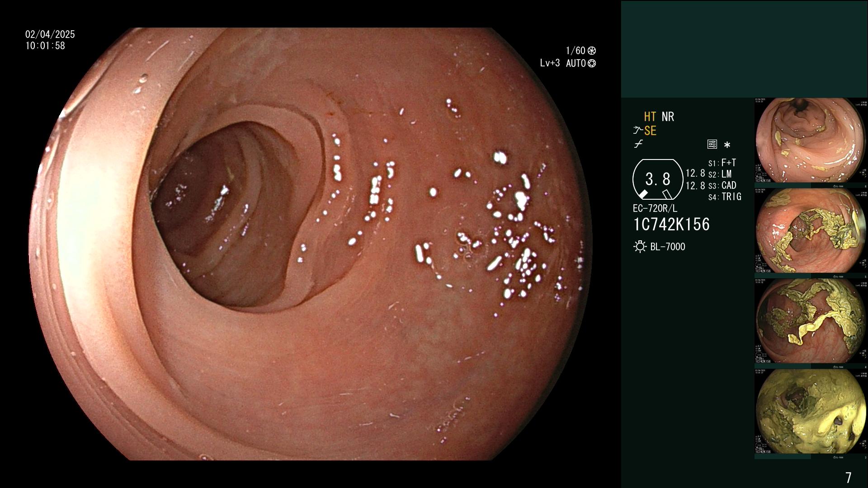Click the NR noise reduction indicator
This screenshot has height=488, width=868.
coord(668,117)
